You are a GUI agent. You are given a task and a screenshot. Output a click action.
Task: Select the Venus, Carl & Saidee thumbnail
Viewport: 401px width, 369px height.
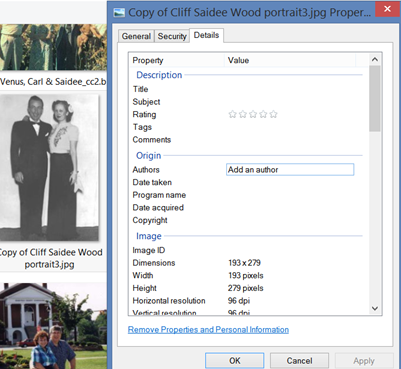click(53, 47)
